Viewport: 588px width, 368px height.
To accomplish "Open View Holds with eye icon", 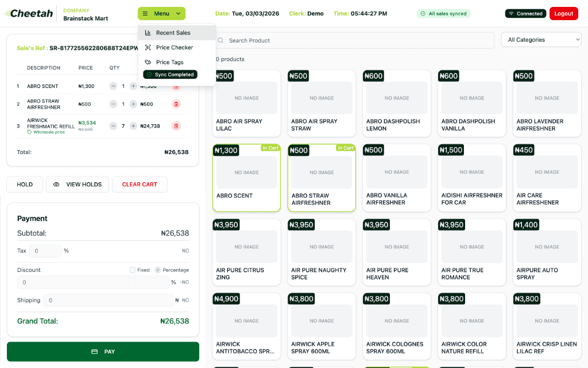I will coord(56,185).
